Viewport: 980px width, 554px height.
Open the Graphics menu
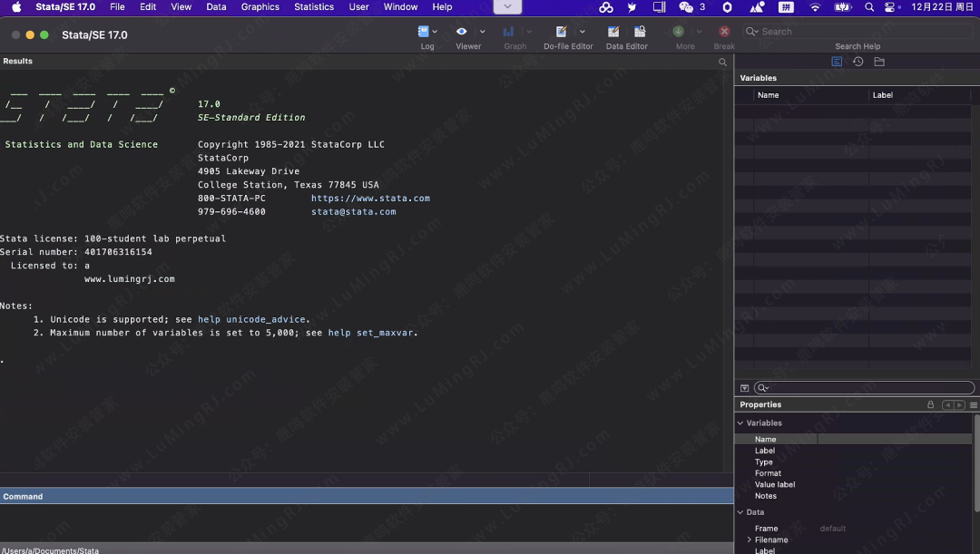pyautogui.click(x=260, y=7)
